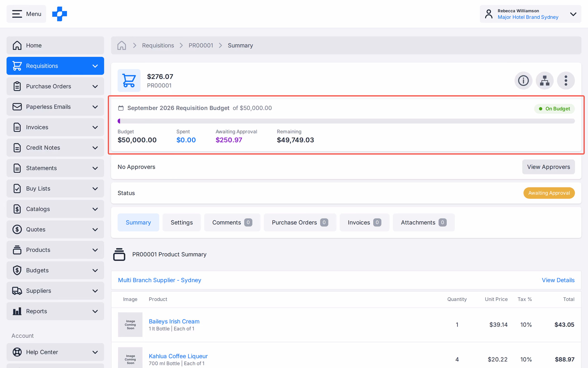Viewport: 588px width, 368px height.
Task: Expand the Invoices sidebar chevron
Action: pyautogui.click(x=95, y=127)
